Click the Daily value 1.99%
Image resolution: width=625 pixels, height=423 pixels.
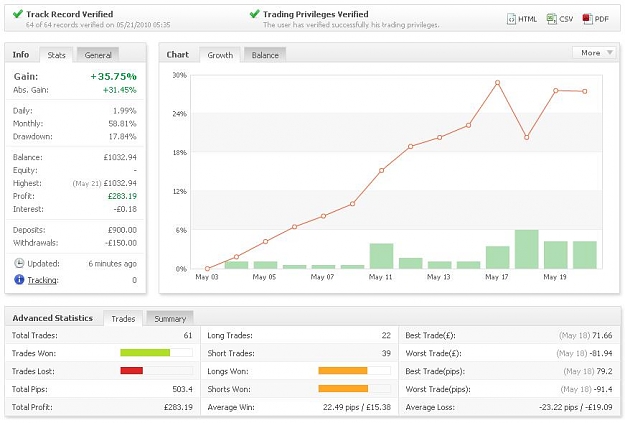[125, 111]
